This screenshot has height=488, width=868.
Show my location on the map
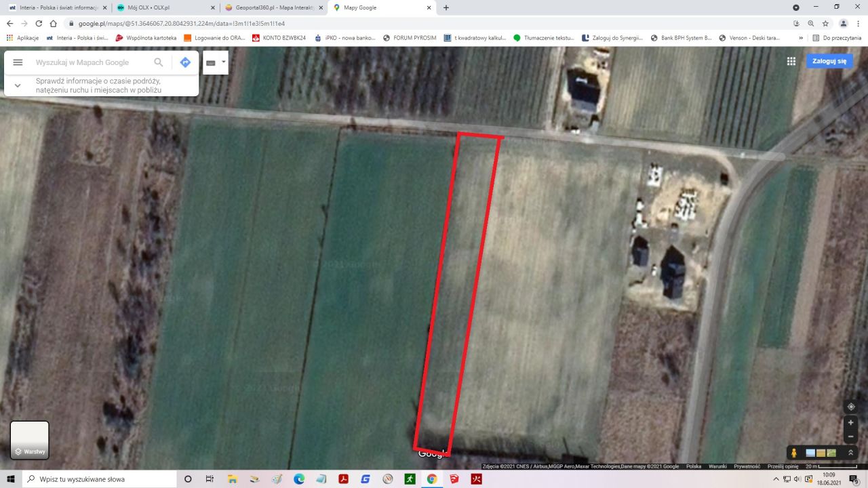tap(851, 407)
